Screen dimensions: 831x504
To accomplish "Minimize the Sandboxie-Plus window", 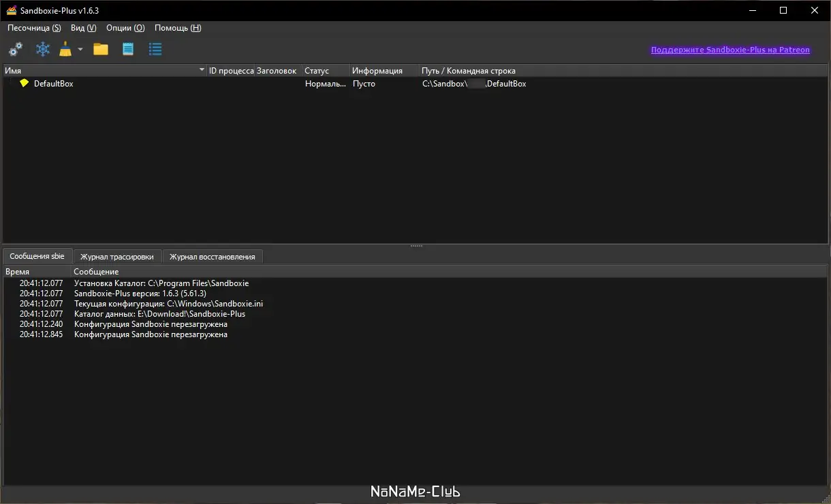I will (752, 10).
